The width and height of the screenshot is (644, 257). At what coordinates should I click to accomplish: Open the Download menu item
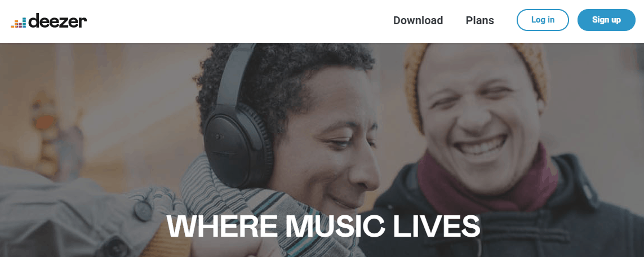(x=418, y=20)
